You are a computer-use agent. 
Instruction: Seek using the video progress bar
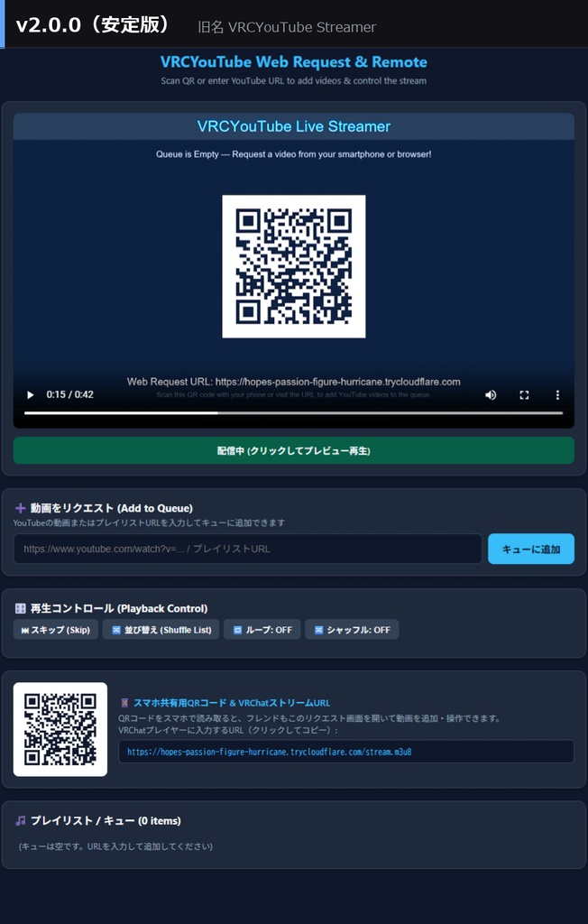(x=293, y=413)
